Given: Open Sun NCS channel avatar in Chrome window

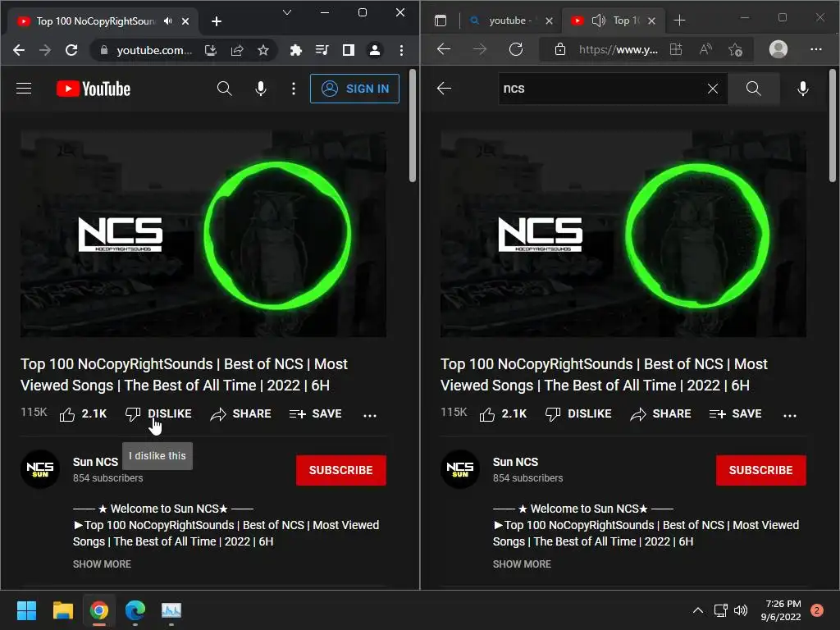Looking at the screenshot, I should pyautogui.click(x=39, y=469).
